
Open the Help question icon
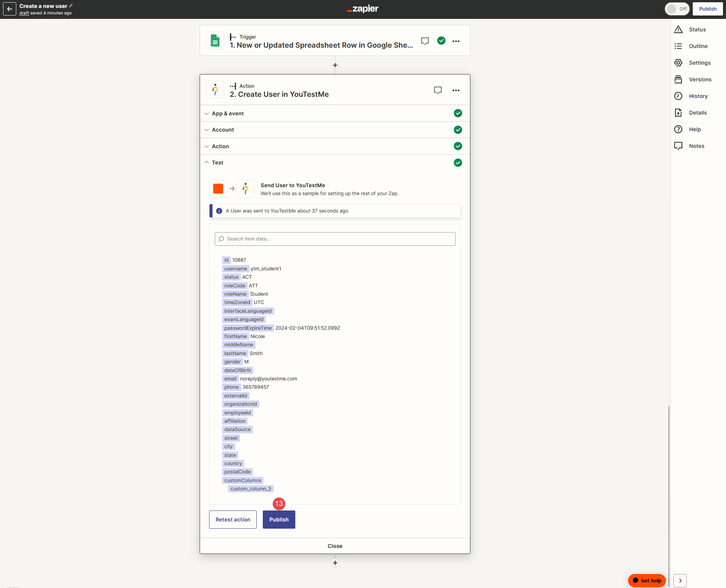[678, 129]
